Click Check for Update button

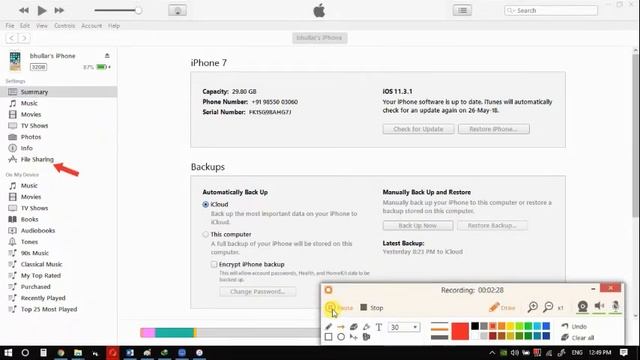[x=418, y=129]
